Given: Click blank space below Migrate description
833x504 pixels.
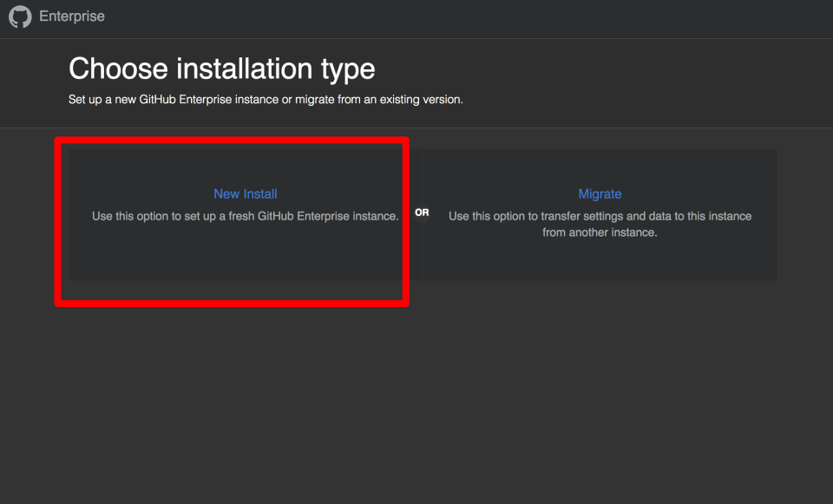Looking at the screenshot, I should click(600, 260).
